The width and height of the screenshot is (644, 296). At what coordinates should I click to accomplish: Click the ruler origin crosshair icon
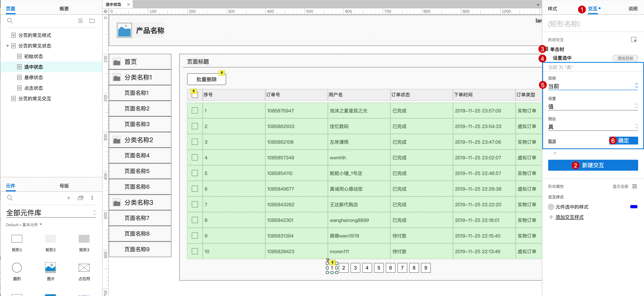(105, 11)
